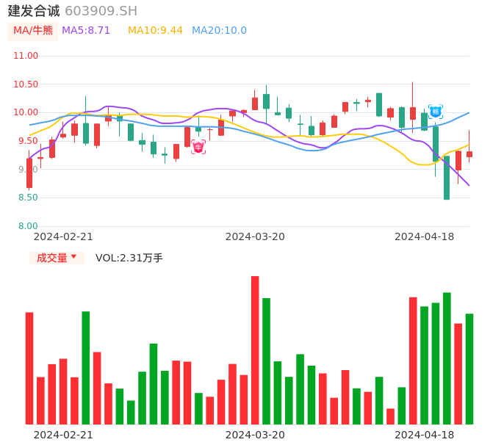Click the MA5:8.71 legend label
The image size is (504, 445).
[x=86, y=31]
